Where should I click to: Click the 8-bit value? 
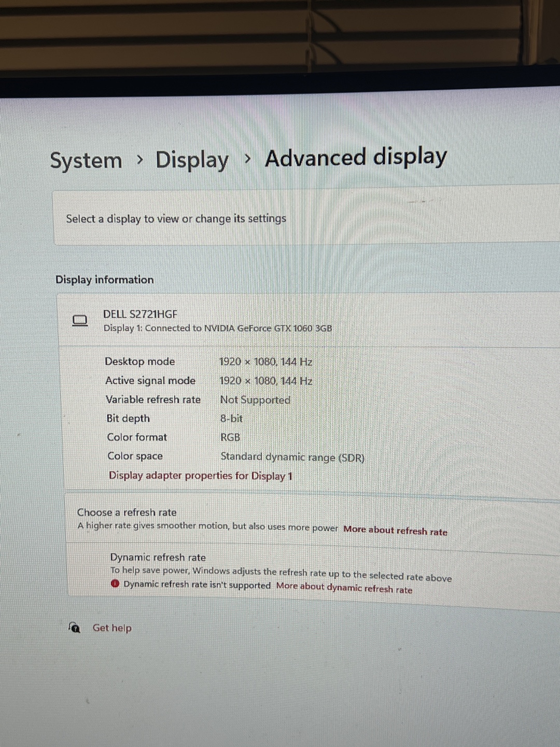coord(231,418)
